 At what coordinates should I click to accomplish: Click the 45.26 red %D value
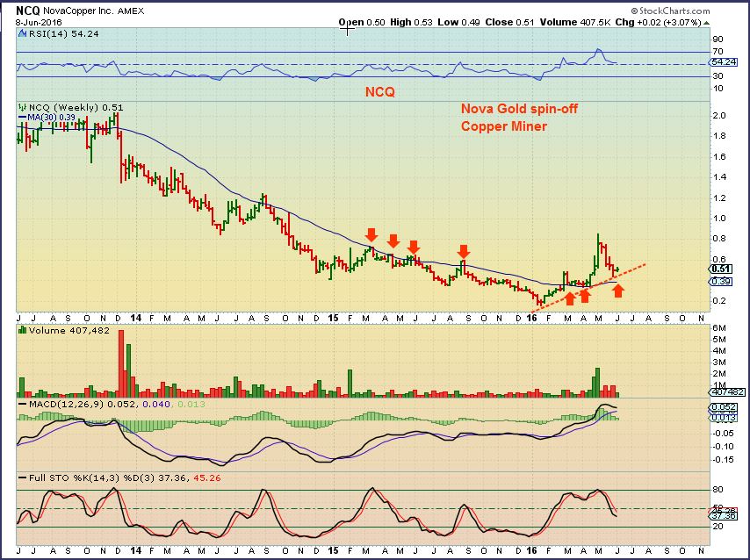click(207, 477)
